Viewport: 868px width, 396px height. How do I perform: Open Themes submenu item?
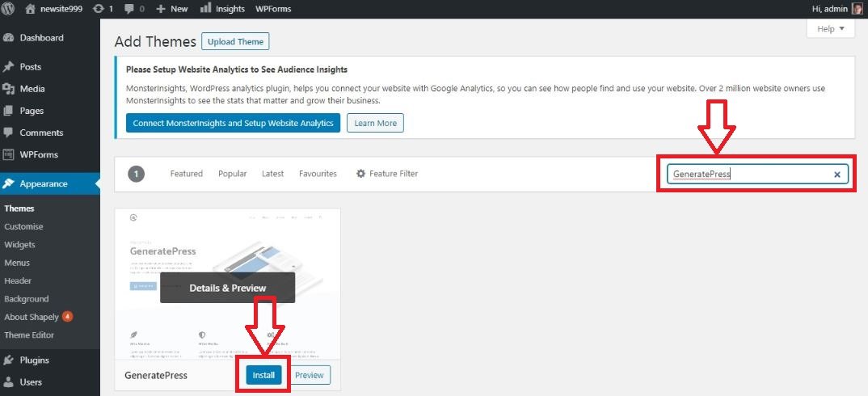[x=19, y=209]
